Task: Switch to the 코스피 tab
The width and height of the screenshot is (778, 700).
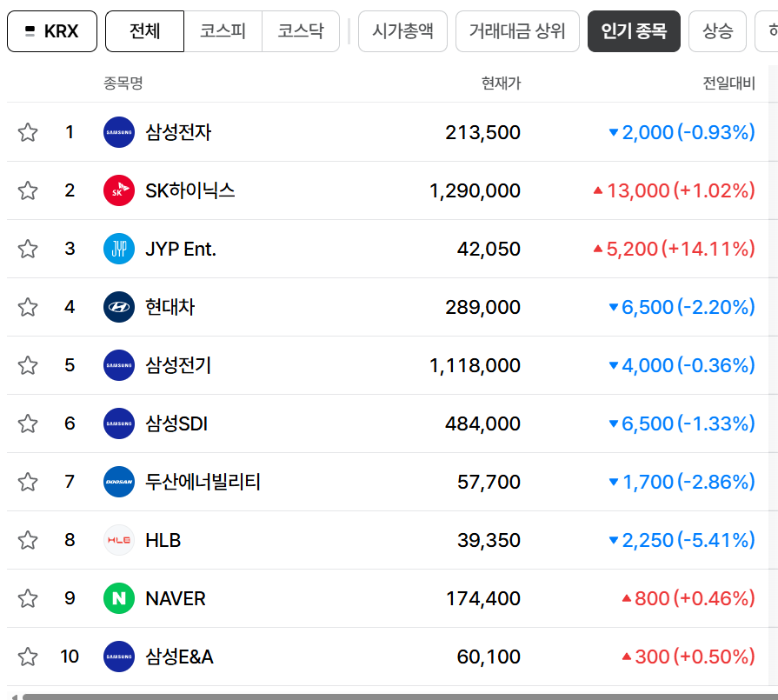Action: pos(223,31)
